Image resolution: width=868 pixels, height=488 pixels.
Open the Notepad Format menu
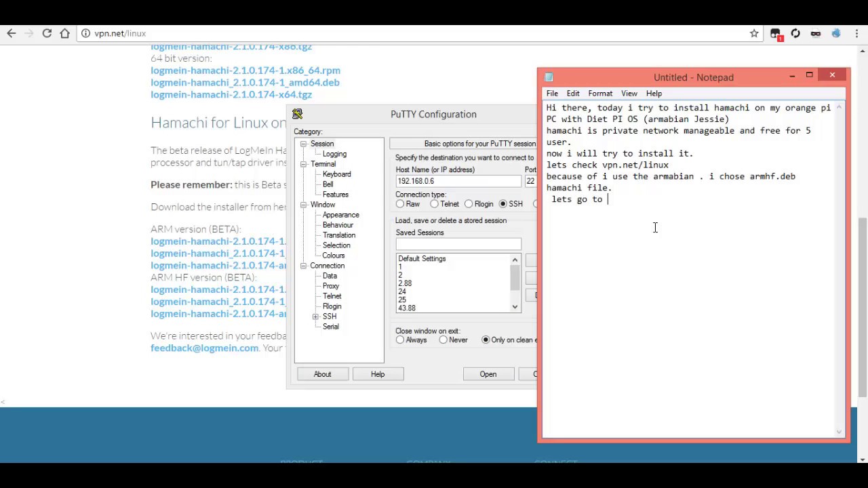pyautogui.click(x=600, y=94)
